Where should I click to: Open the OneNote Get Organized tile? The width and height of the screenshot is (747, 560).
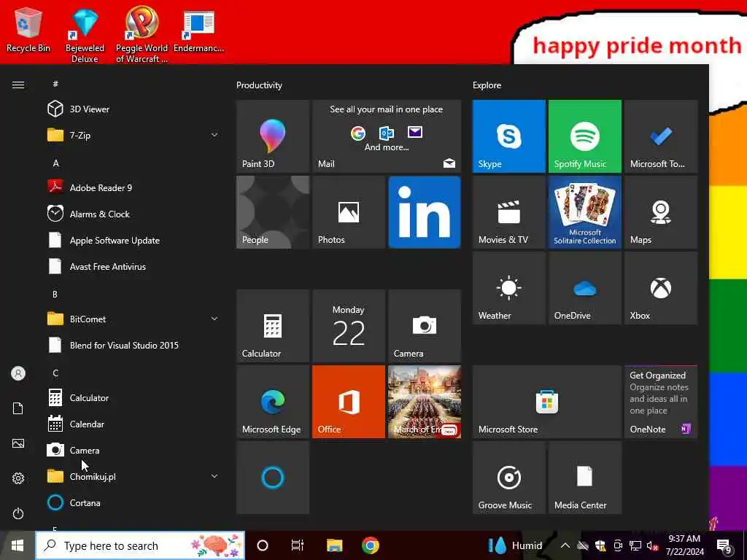(x=661, y=402)
